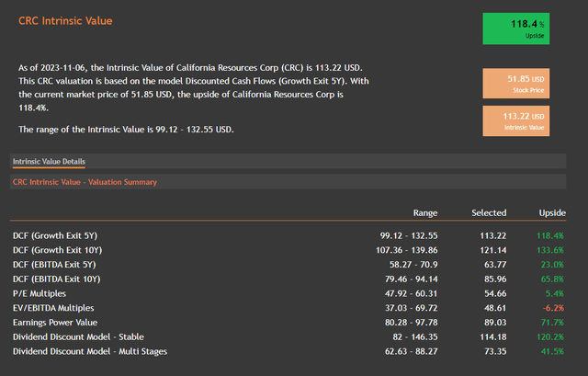The width and height of the screenshot is (588, 376).
Task: Select range value 47.92 - 60.31
Action: [x=412, y=293]
